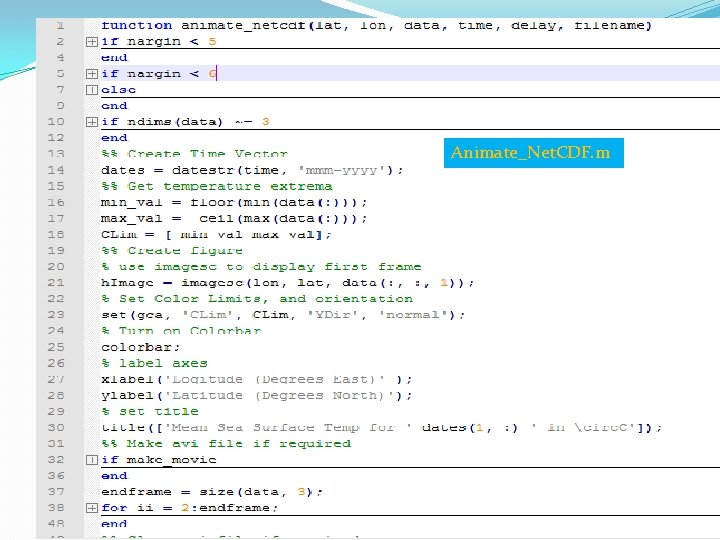The height and width of the screenshot is (540, 720).
Task: Click the Animate_NetCDF.m label box
Action: pos(534,153)
